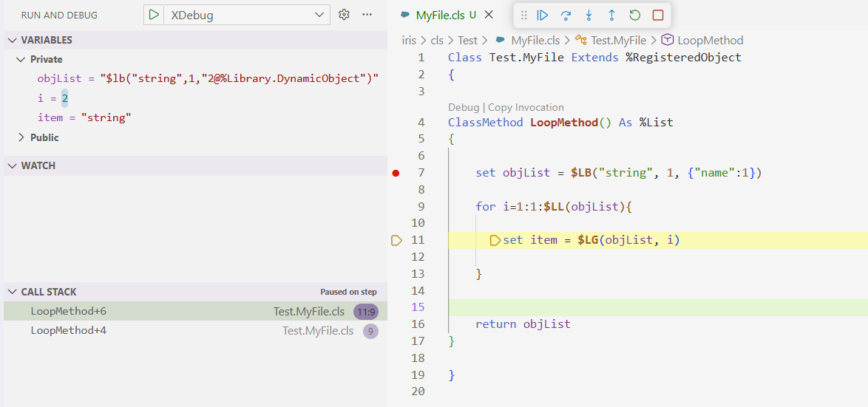
Task: Open Run and Debug more actions menu
Action: click(x=367, y=15)
